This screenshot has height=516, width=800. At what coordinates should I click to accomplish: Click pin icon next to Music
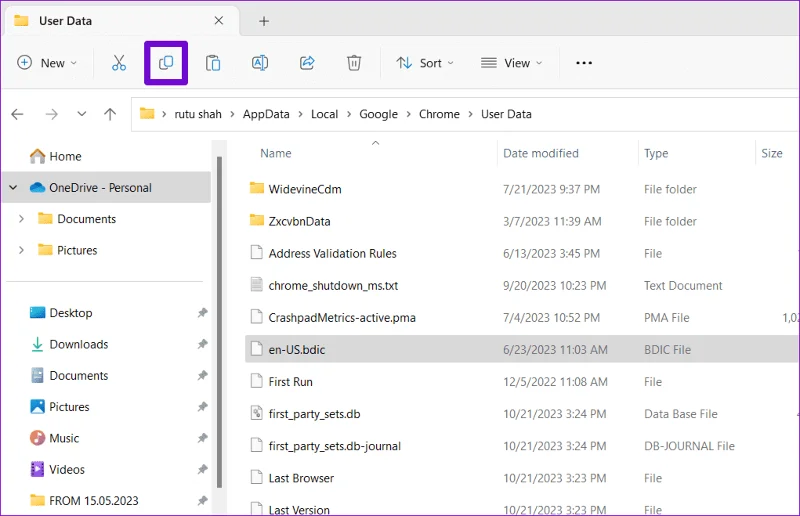pyautogui.click(x=203, y=438)
